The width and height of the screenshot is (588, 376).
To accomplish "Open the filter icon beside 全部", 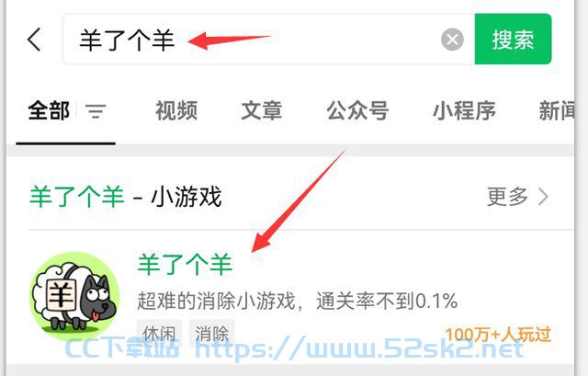I will 96,111.
